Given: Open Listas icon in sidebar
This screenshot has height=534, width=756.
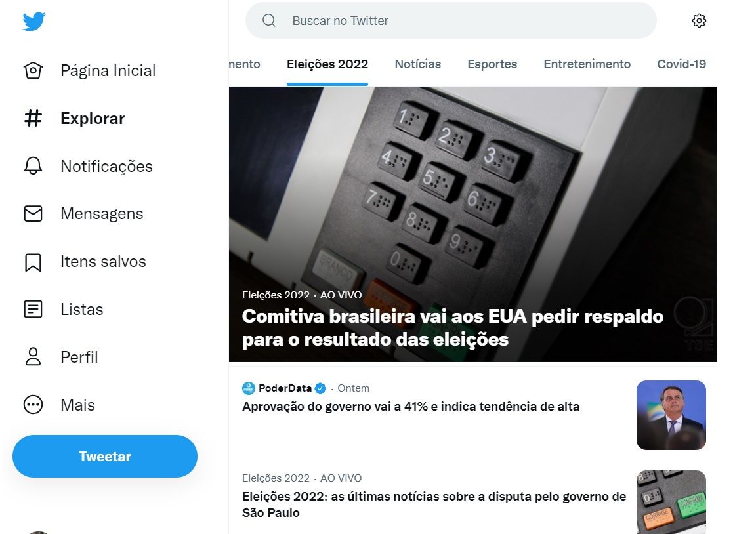Looking at the screenshot, I should point(33,309).
